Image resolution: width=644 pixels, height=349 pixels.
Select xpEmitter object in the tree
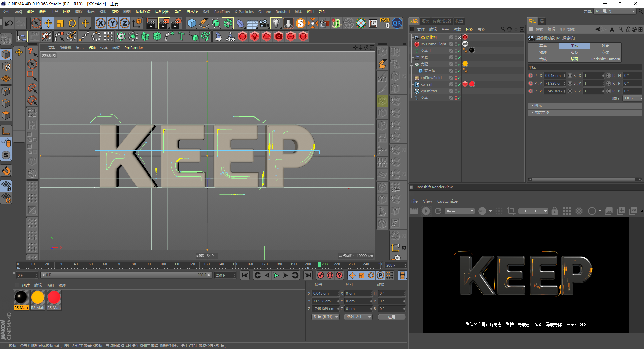pyautogui.click(x=429, y=91)
